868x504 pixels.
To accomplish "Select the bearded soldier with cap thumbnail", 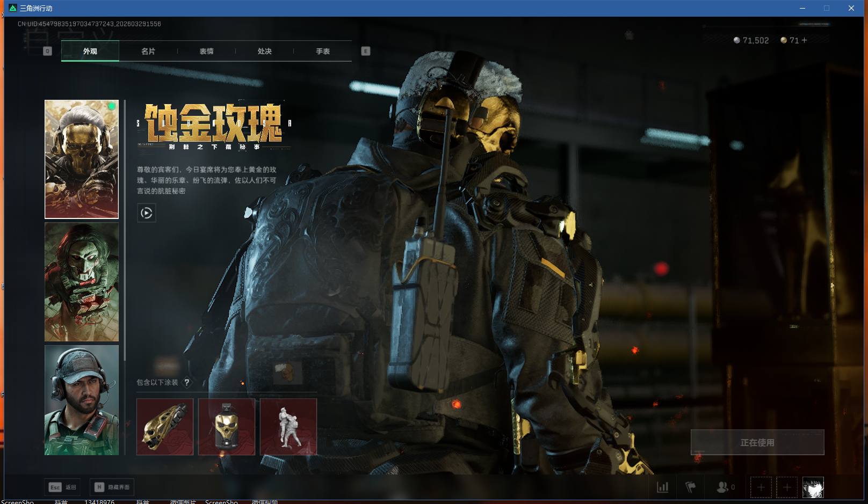I will [82, 400].
